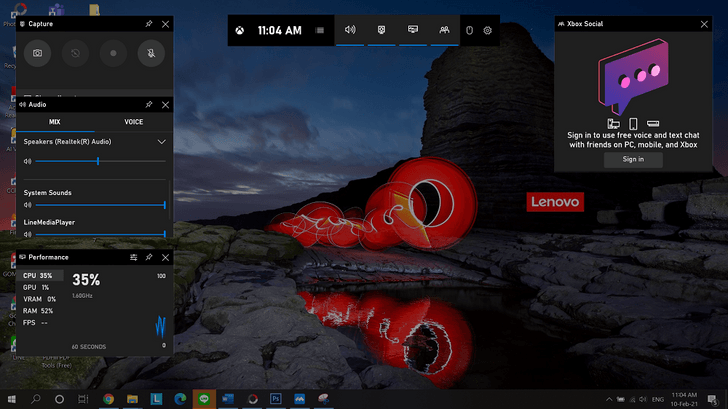The image size is (728, 409).
Task: Close the Performance widget
Action: [165, 257]
